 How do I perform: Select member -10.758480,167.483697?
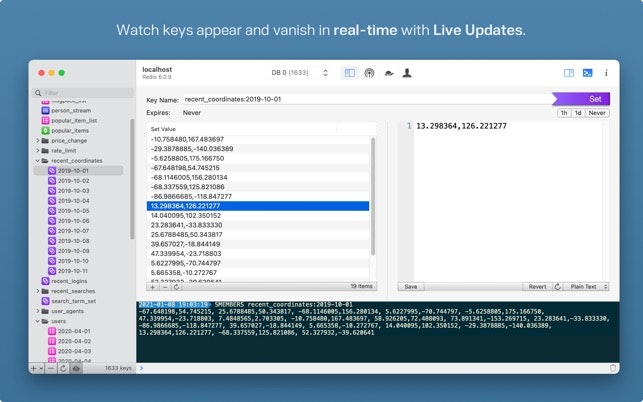pyautogui.click(x=258, y=139)
